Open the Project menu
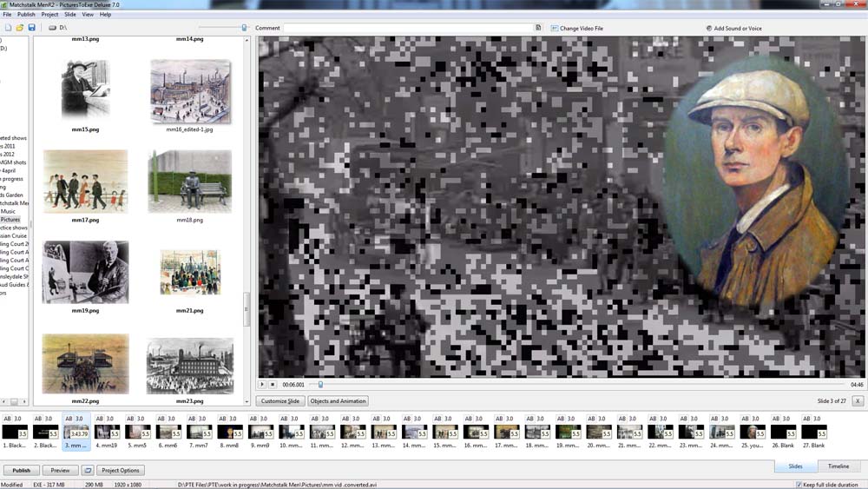868x489 pixels. pyautogui.click(x=49, y=15)
